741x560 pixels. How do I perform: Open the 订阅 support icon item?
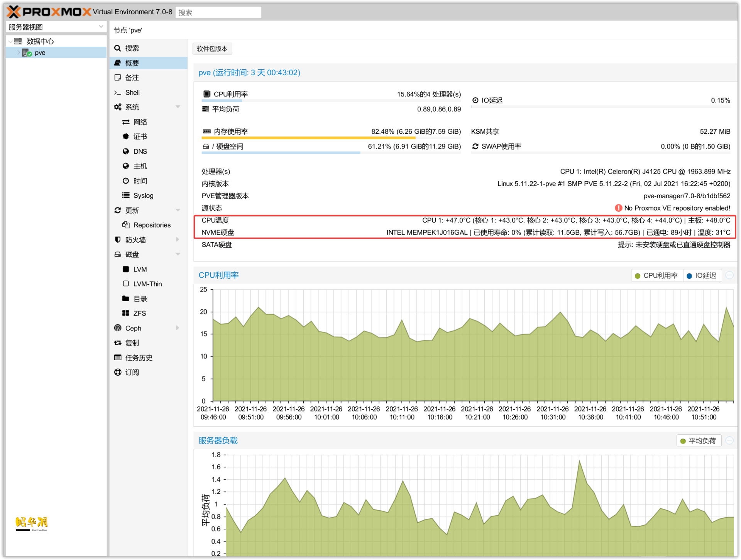pyautogui.click(x=118, y=372)
